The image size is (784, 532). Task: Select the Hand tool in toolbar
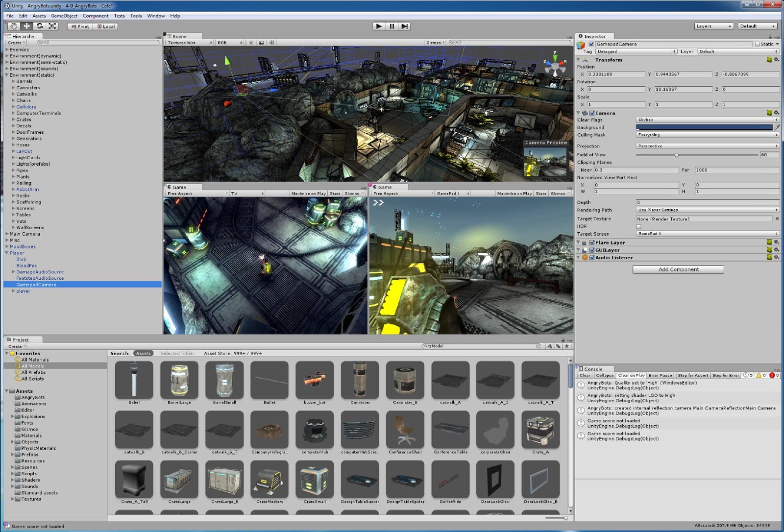(14, 26)
